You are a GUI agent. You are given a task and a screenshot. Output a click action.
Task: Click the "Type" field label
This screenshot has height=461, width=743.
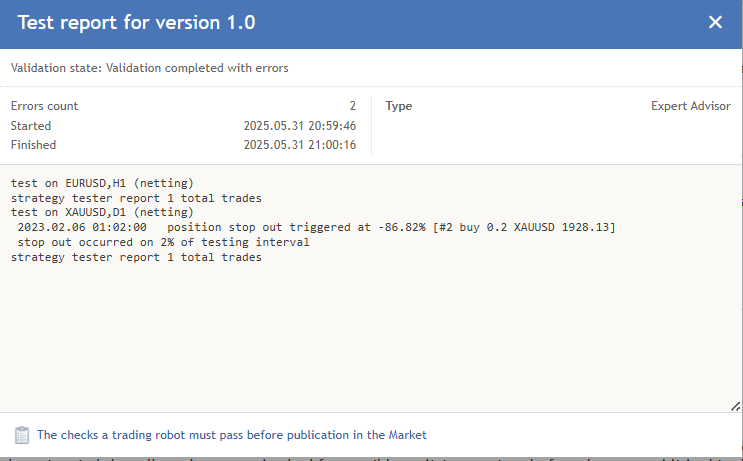tap(399, 106)
